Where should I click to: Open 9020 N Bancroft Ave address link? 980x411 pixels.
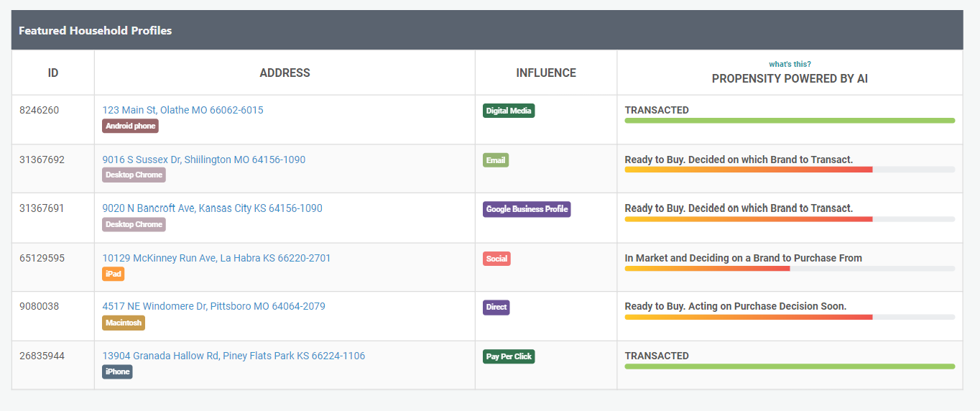point(212,208)
